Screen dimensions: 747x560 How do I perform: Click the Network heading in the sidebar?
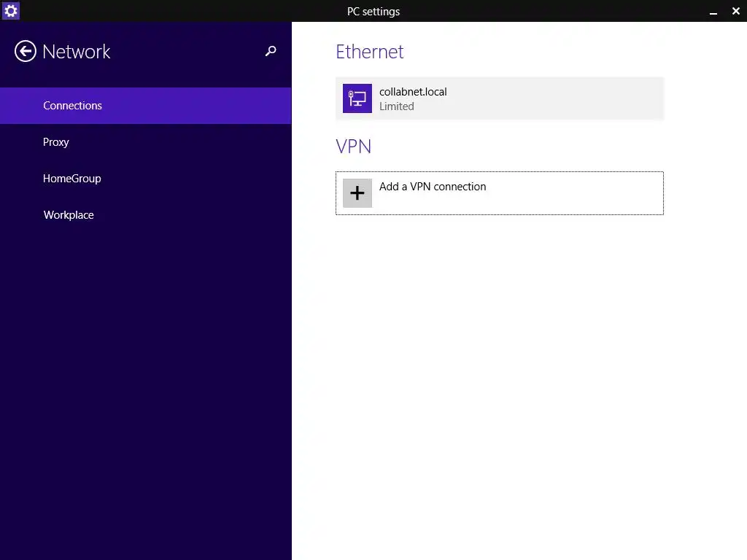tap(77, 52)
